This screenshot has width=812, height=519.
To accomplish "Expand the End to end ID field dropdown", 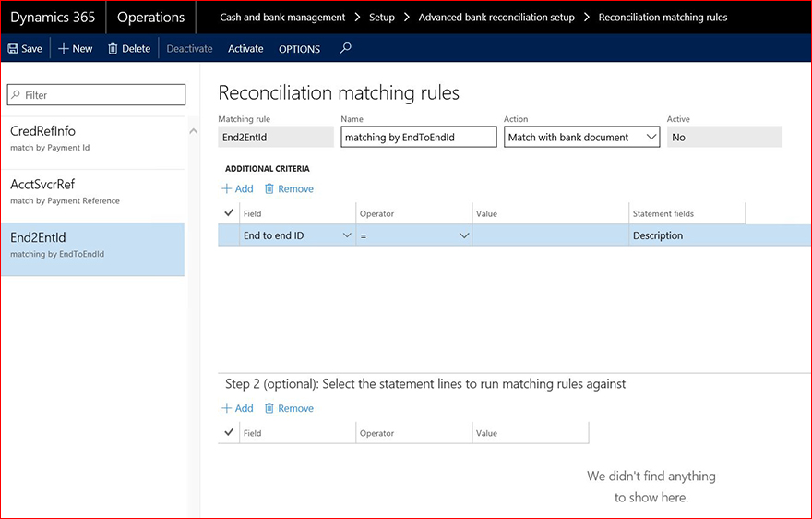I will (x=347, y=235).
